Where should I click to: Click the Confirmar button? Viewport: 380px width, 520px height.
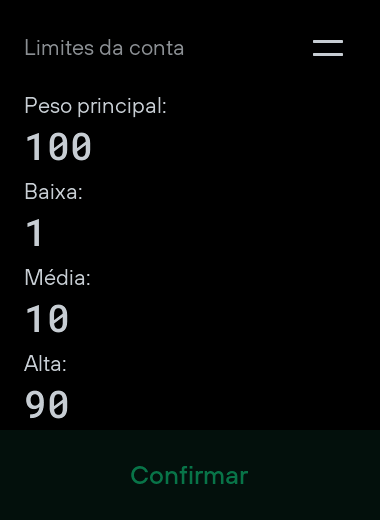[190, 475]
